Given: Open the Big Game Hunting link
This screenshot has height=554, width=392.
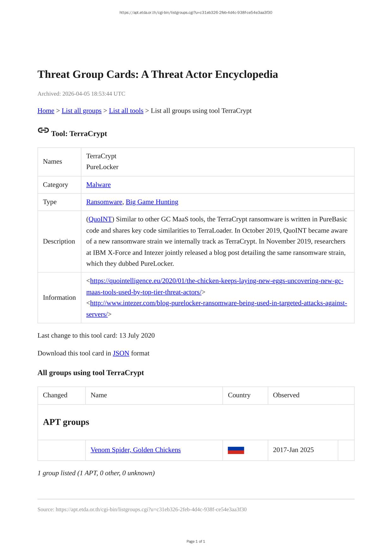Looking at the screenshot, I should coord(152,202).
